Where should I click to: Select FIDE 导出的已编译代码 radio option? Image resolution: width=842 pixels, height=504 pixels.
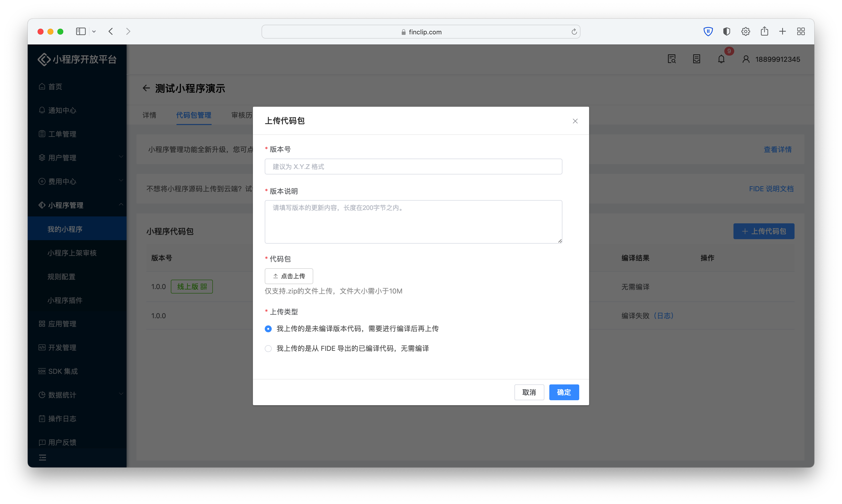tap(268, 348)
